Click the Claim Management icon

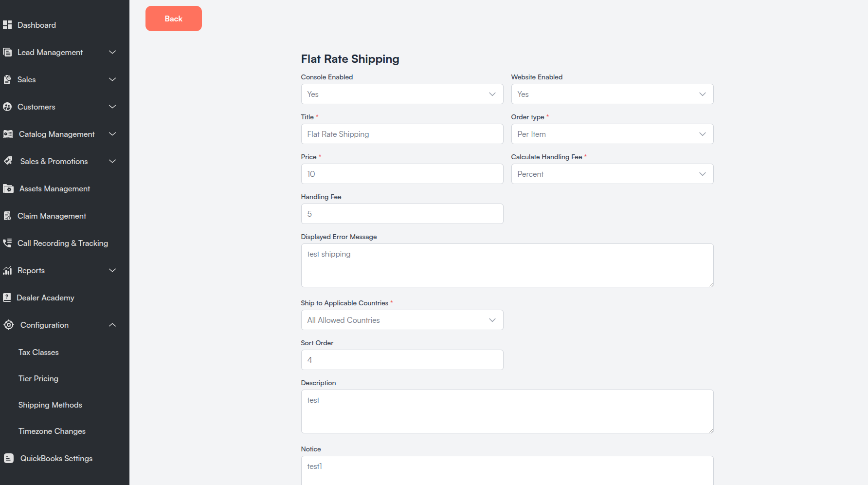pyautogui.click(x=7, y=216)
